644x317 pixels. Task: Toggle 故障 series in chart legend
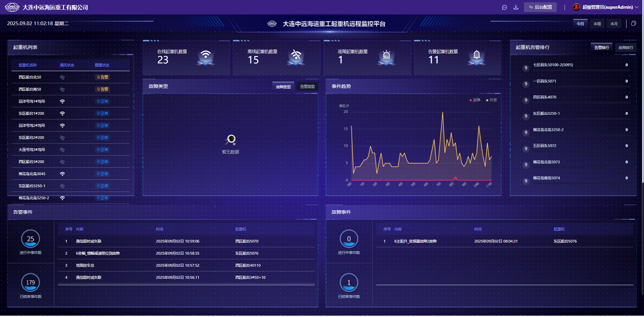click(475, 100)
